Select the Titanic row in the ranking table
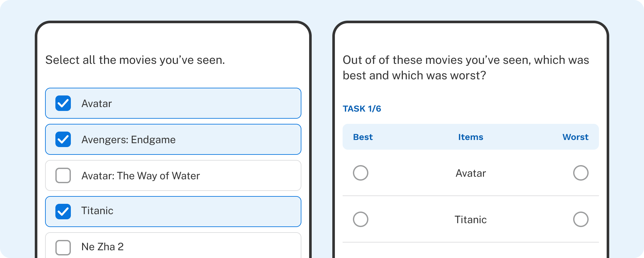This screenshot has width=644, height=258. pos(470,220)
